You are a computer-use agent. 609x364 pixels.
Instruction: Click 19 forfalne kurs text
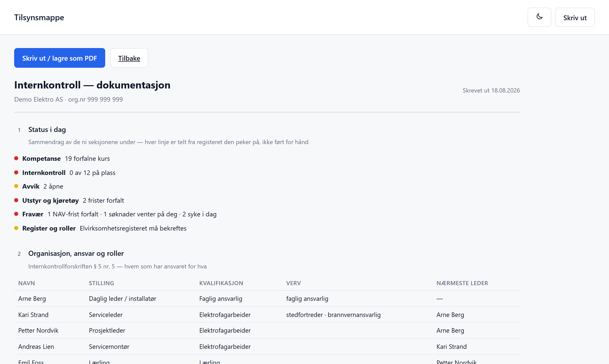click(x=87, y=158)
